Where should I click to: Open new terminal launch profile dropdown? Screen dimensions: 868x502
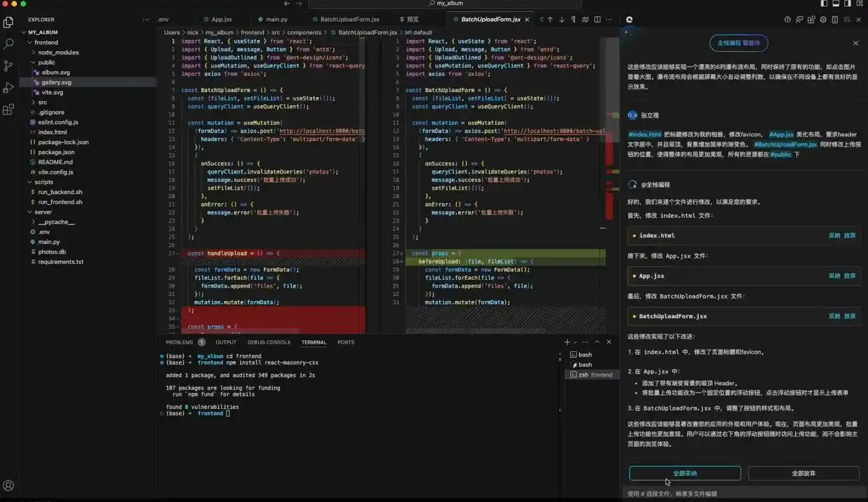[x=575, y=342]
